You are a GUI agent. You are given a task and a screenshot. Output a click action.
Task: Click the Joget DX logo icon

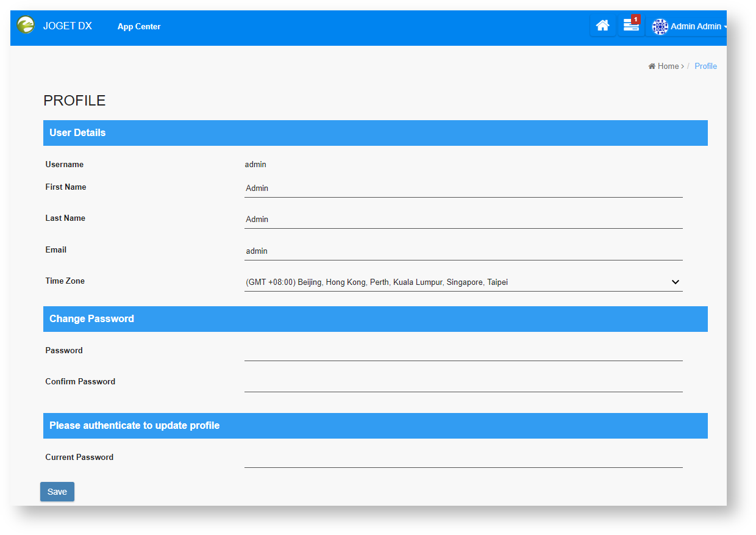tap(26, 25)
